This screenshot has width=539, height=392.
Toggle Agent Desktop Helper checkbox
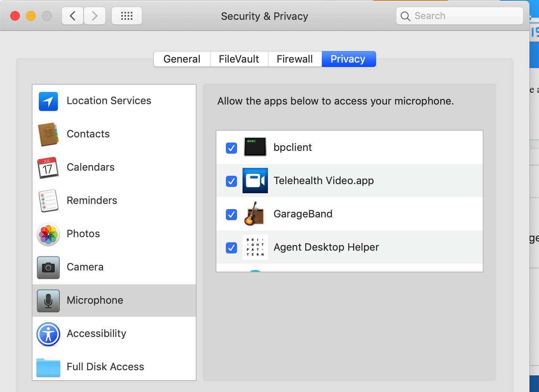click(x=231, y=247)
